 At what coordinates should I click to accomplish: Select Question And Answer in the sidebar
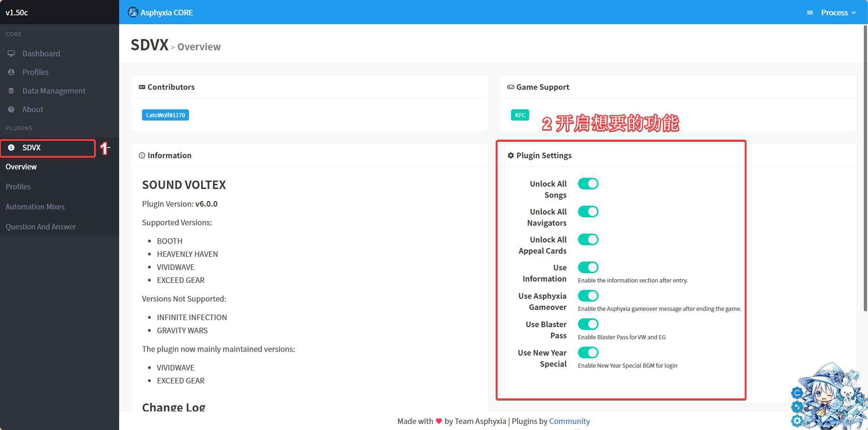click(40, 227)
